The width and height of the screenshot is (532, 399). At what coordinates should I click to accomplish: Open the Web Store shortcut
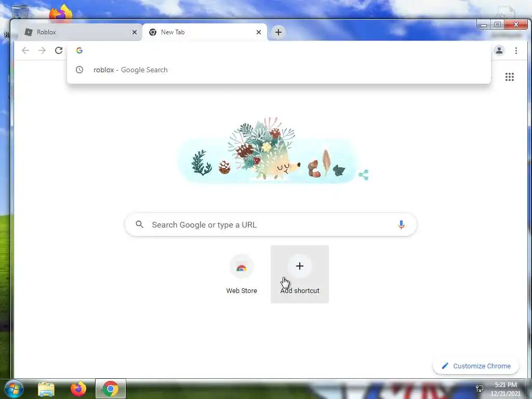coord(242,274)
